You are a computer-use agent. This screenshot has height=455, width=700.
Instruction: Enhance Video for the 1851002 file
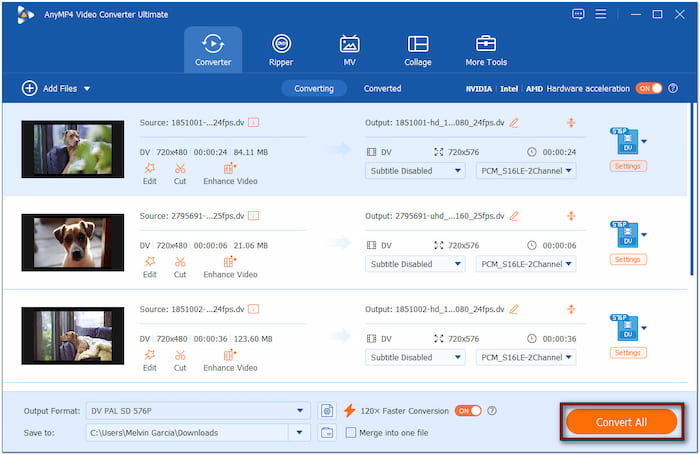pyautogui.click(x=230, y=360)
